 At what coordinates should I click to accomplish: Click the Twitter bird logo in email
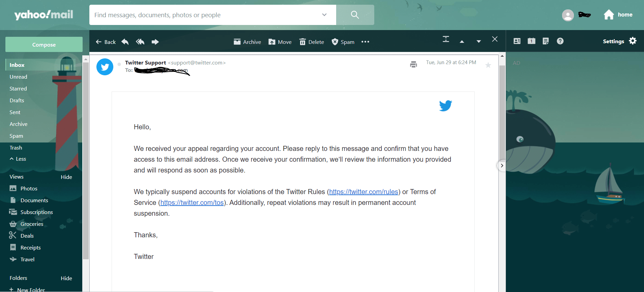click(445, 106)
